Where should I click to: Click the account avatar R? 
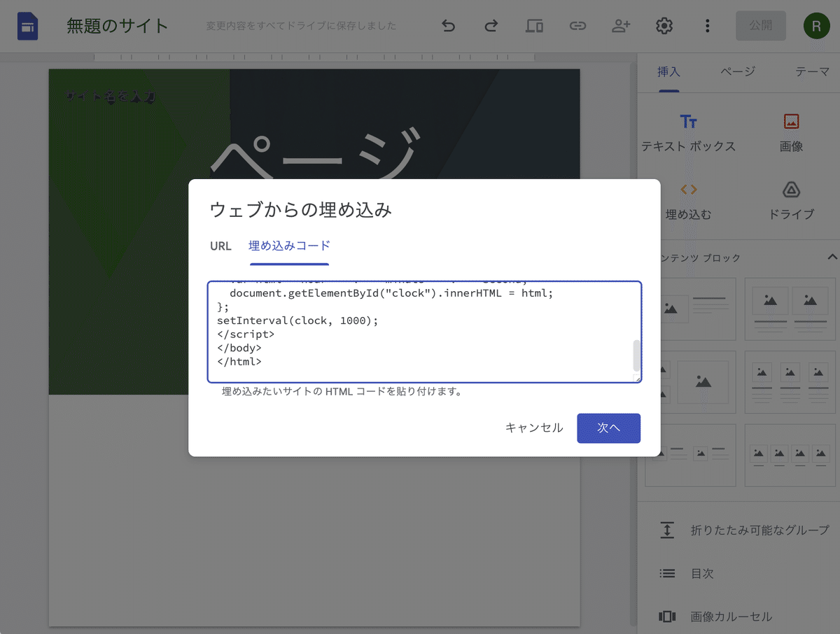pyautogui.click(x=816, y=27)
